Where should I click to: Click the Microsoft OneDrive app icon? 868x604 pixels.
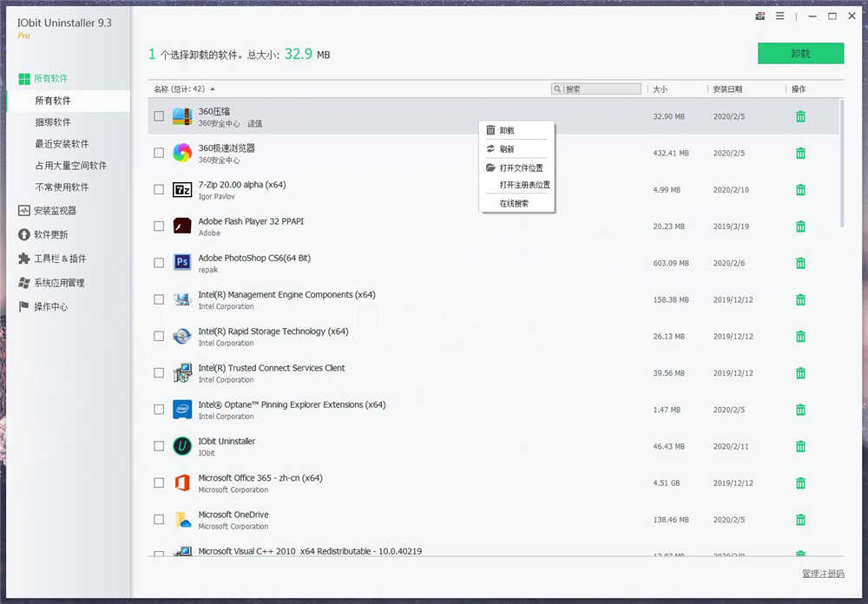pos(182,519)
